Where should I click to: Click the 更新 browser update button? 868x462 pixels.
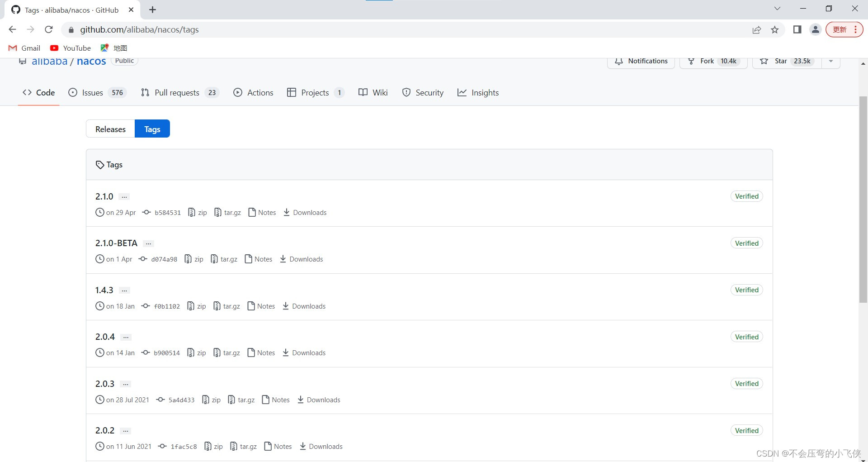pos(844,29)
